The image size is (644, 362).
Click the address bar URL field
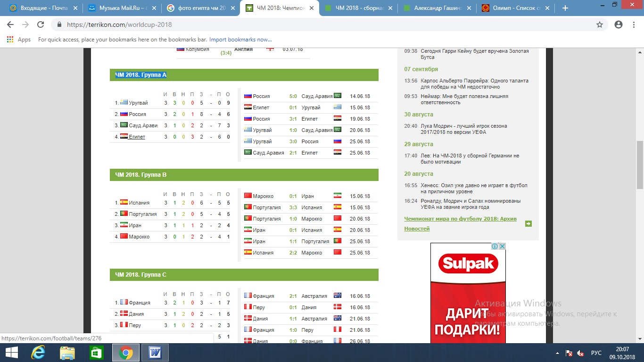point(325,25)
